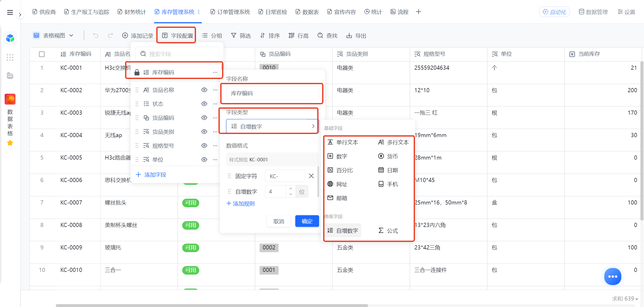Open 自动化 button

pyautogui.click(x=555, y=12)
